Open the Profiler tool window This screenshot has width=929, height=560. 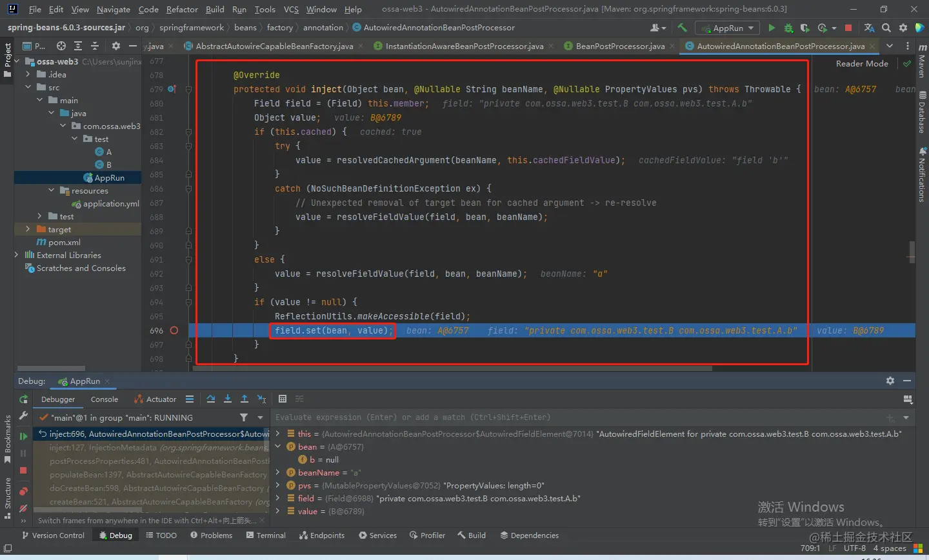click(427, 535)
